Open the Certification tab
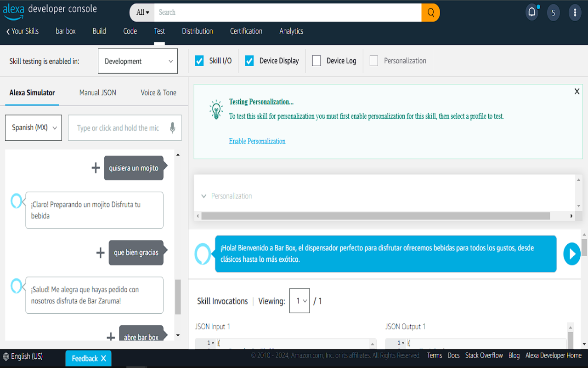 click(246, 31)
